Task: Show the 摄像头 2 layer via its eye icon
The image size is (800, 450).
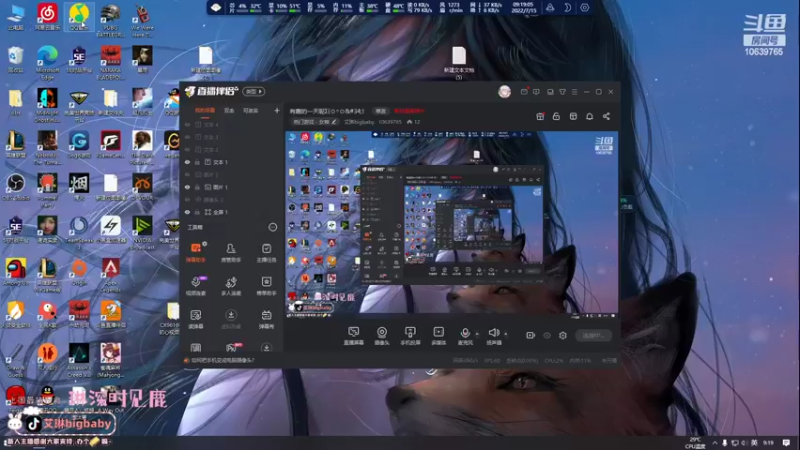Action: pos(187,199)
